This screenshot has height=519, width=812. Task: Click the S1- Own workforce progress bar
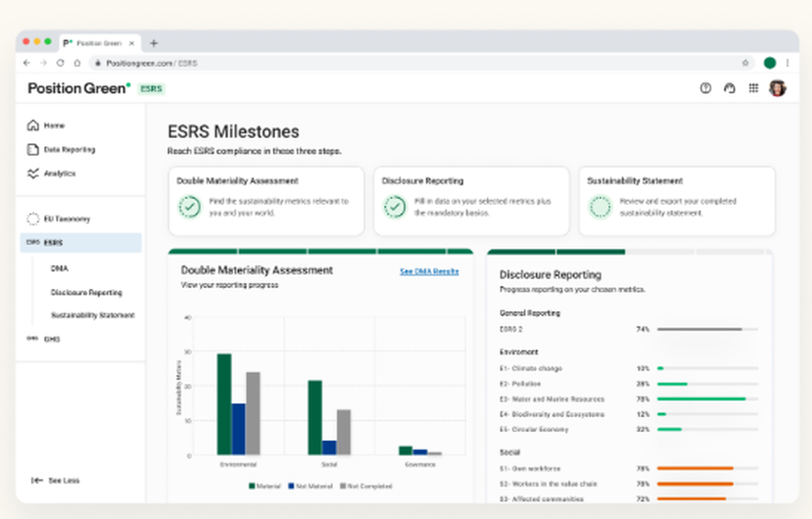[707, 469]
